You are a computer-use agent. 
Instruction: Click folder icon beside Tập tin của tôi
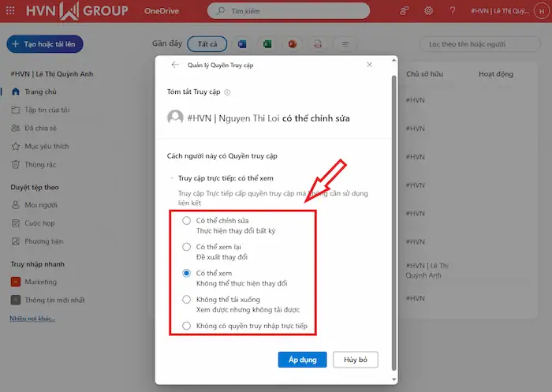click(x=16, y=110)
